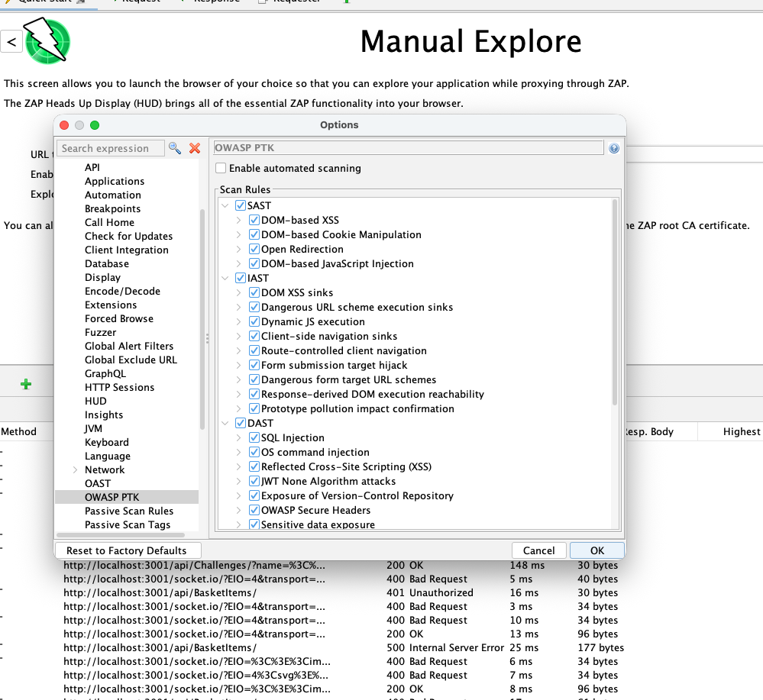Click the ZAP lightning bolt logo
The height and width of the screenshot is (700, 763).
pos(46,42)
